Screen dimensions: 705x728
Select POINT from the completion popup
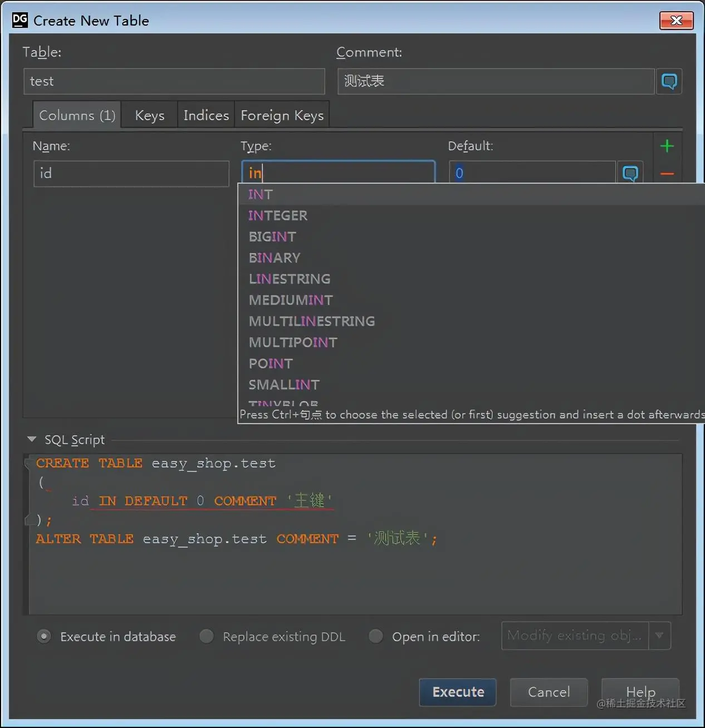tap(471, 363)
